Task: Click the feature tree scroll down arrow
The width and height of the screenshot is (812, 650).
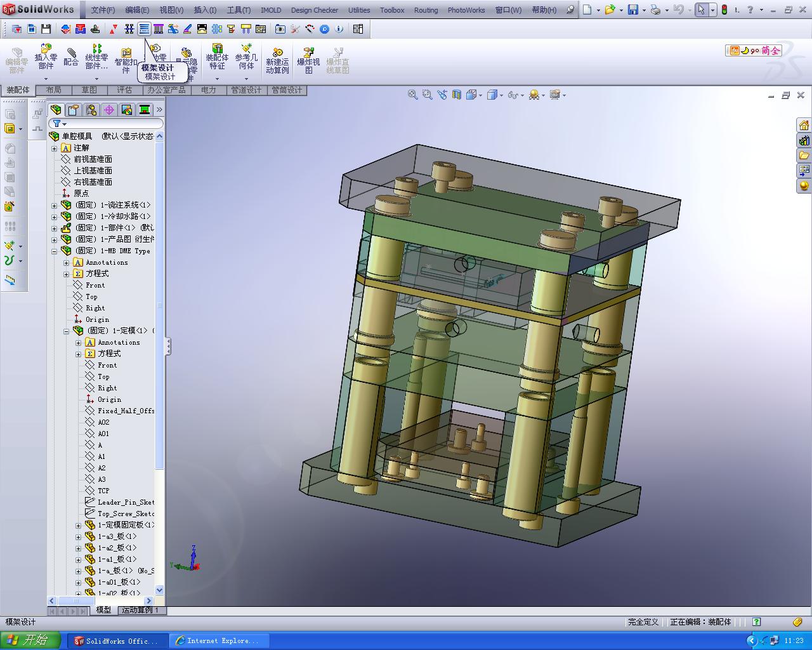Action: [159, 590]
